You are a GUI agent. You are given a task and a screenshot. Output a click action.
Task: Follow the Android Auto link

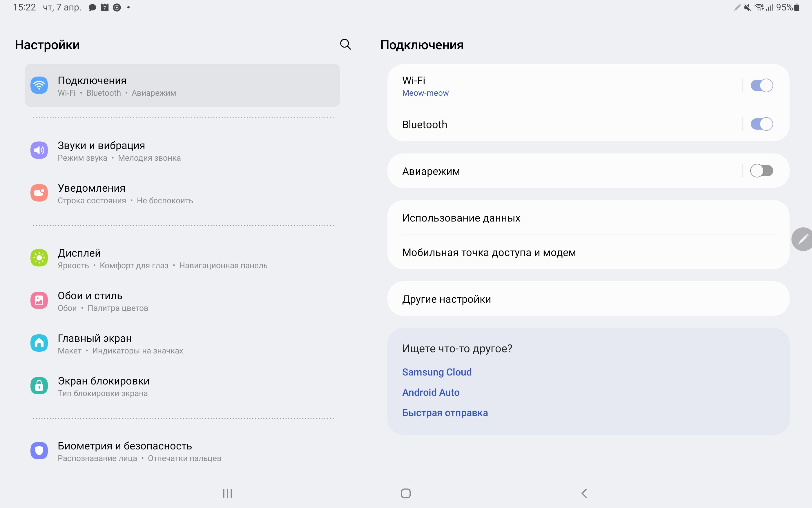coord(431,392)
